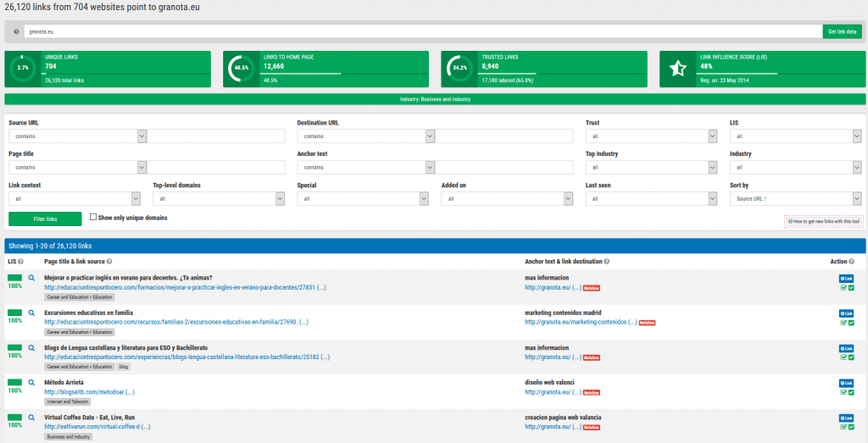Click Career and Education tag under Mejorar o practicar
This screenshot has height=443, width=868.
coord(80,297)
